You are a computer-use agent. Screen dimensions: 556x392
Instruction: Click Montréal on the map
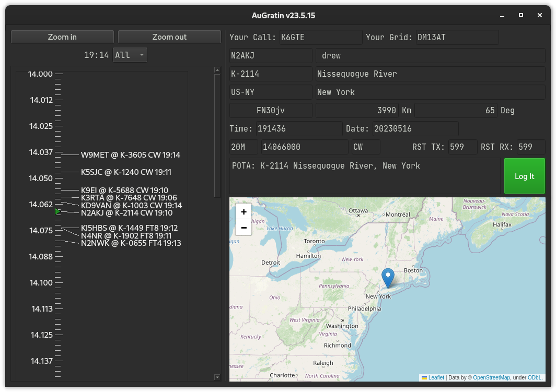[398, 214]
